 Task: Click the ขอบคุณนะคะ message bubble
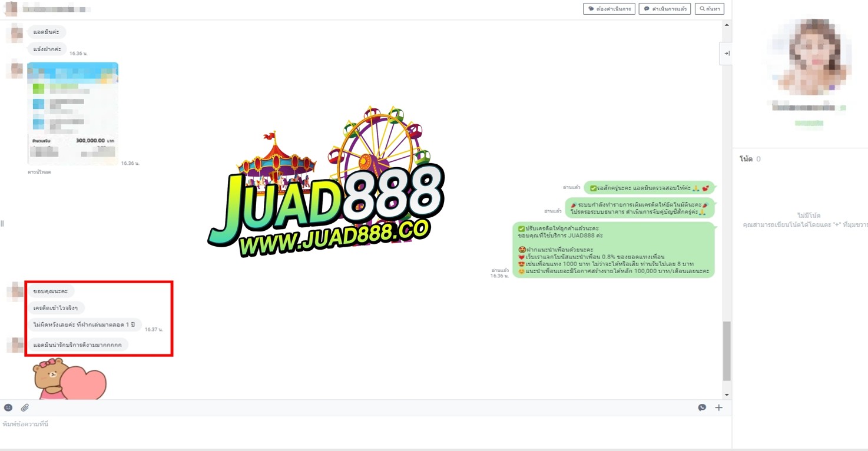tap(50, 291)
